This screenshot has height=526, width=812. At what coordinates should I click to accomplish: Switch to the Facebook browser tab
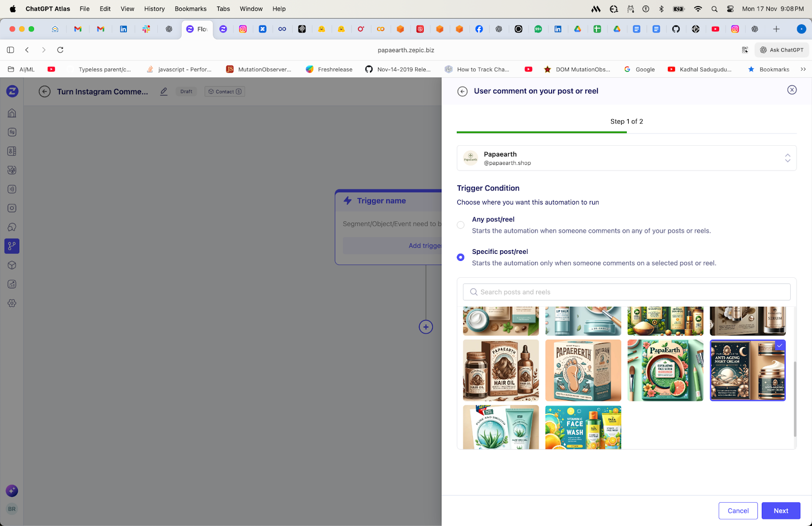479,29
